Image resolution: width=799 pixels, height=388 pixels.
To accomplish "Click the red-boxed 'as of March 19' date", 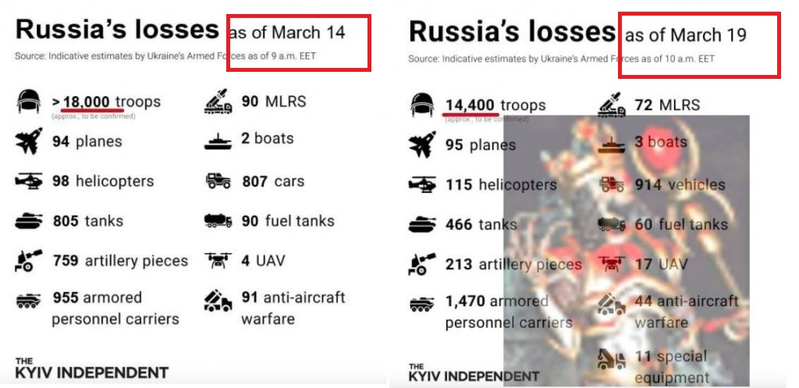I will point(686,35).
